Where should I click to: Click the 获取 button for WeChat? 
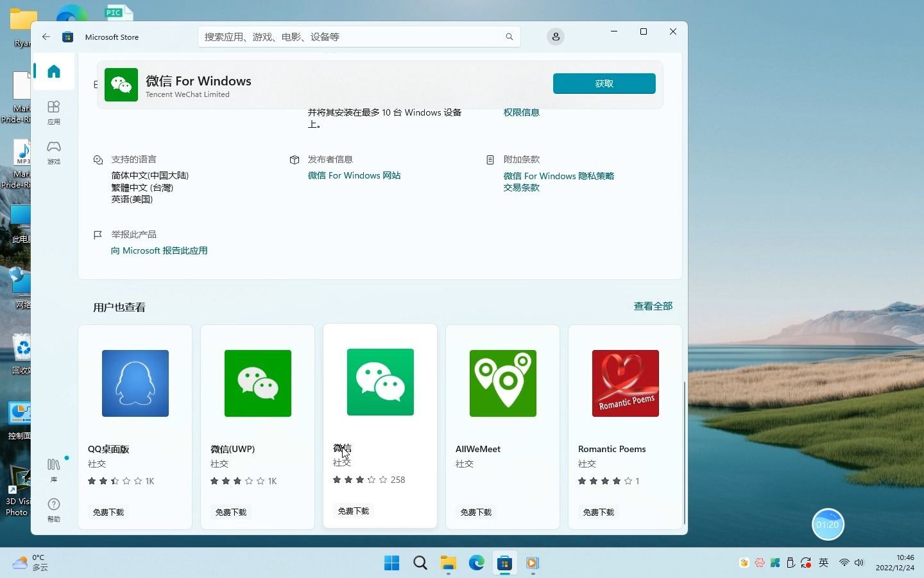[604, 83]
